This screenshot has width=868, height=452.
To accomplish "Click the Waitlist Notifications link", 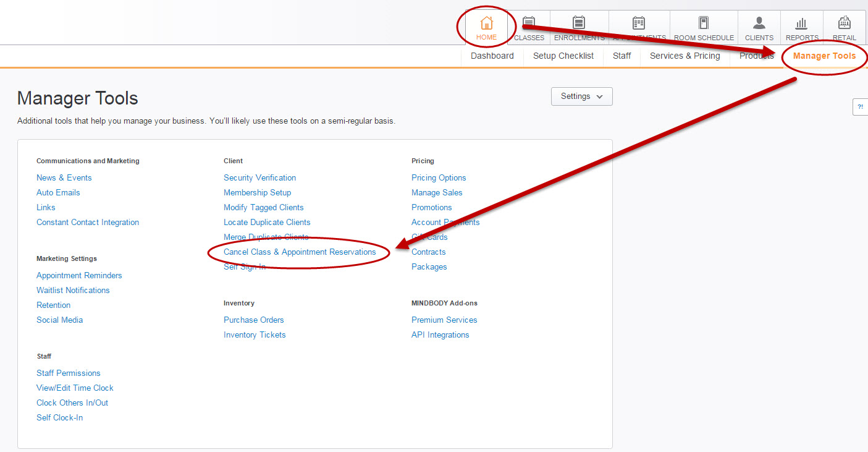I will tap(73, 290).
